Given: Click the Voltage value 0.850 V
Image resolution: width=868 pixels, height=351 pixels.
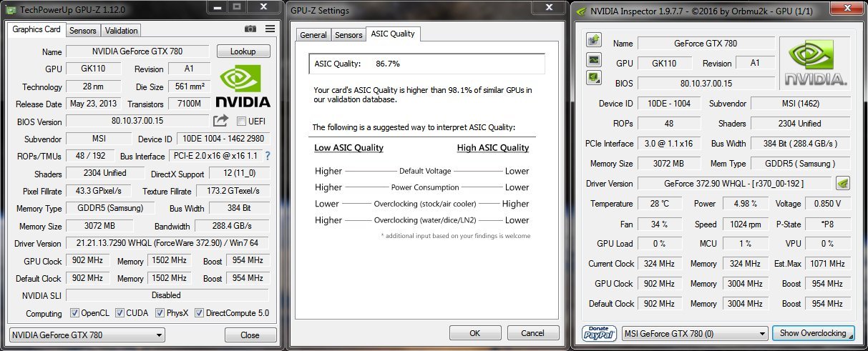Looking at the screenshot, I should (828, 204).
